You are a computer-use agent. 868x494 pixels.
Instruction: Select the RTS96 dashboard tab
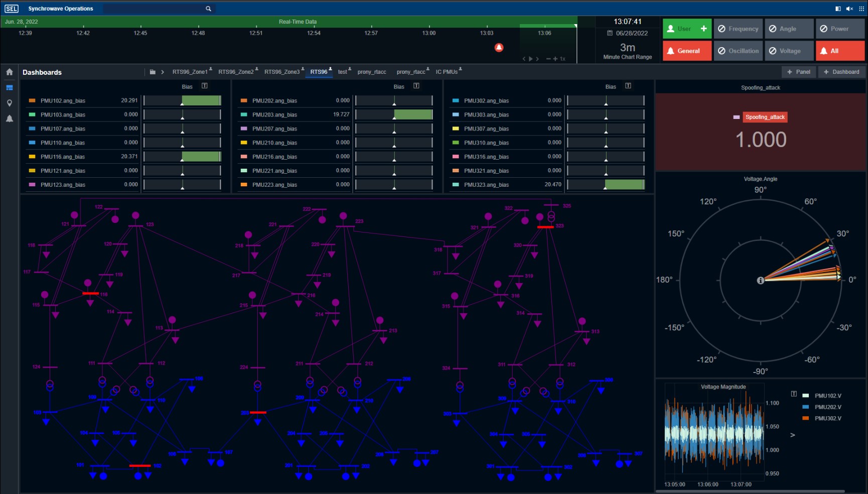tap(319, 72)
